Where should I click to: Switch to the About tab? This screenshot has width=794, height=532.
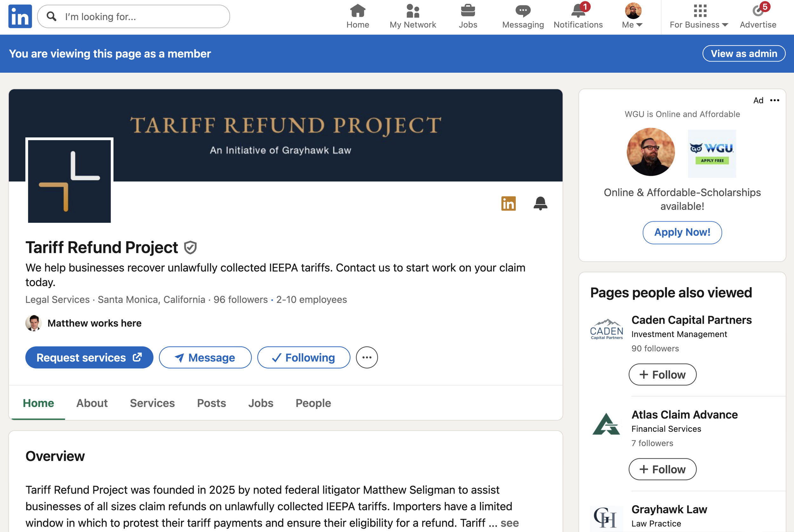[92, 403]
